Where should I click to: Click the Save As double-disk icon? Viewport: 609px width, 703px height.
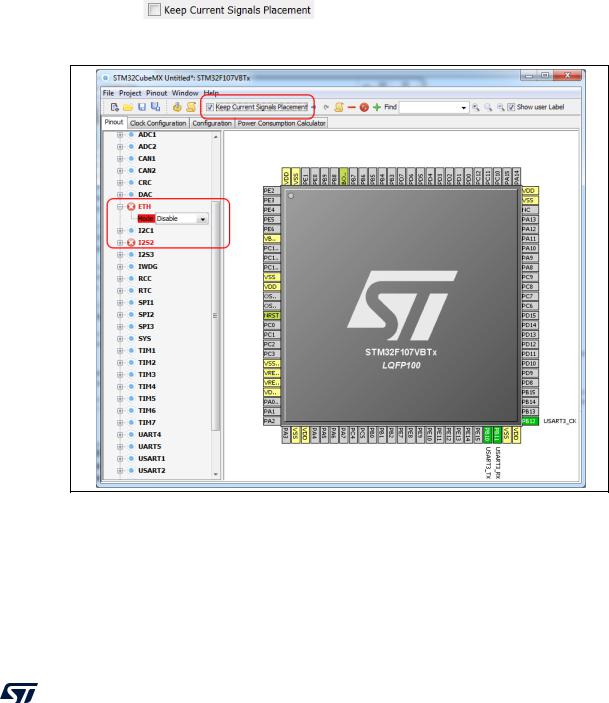click(155, 107)
